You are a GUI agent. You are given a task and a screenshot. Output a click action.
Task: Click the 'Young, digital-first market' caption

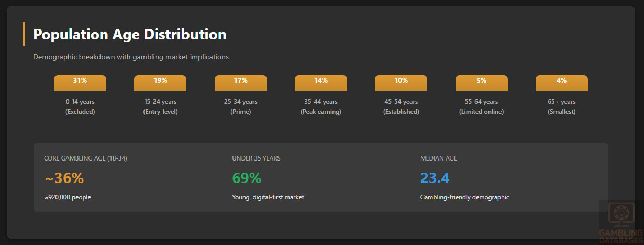tap(268, 197)
